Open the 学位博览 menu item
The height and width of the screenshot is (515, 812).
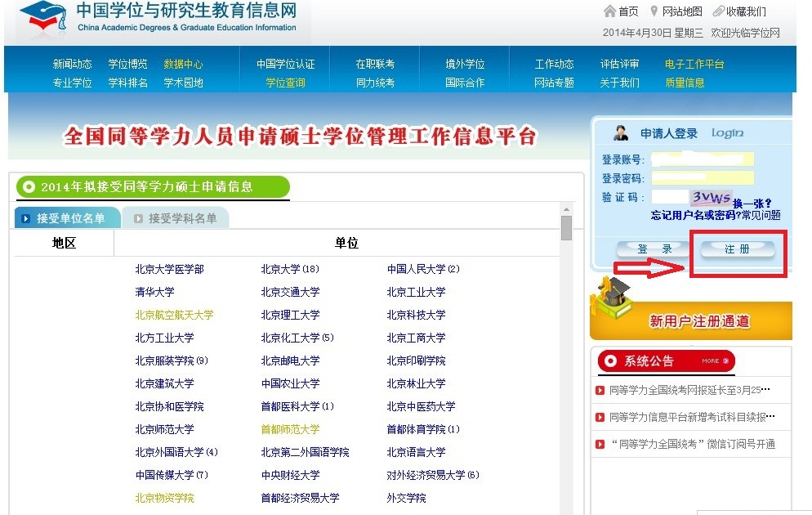[x=127, y=64]
